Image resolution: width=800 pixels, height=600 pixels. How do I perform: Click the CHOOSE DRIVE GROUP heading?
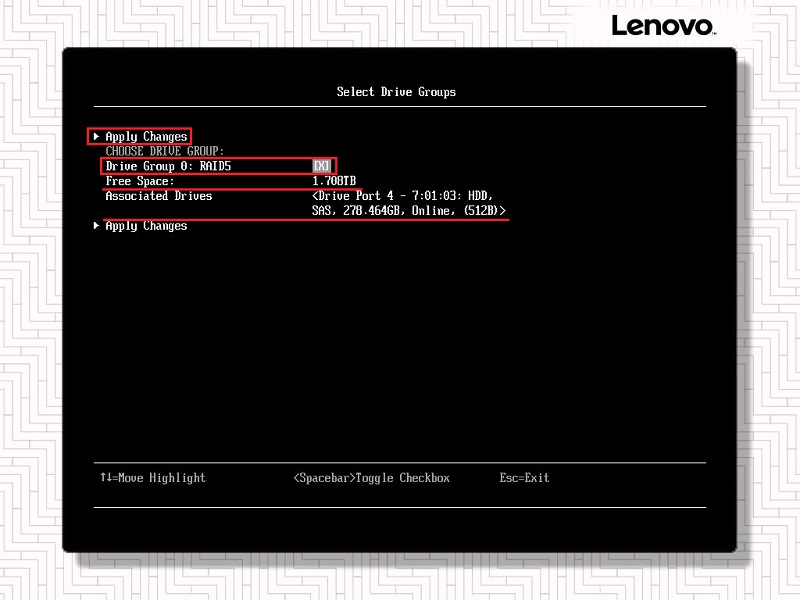(165, 151)
